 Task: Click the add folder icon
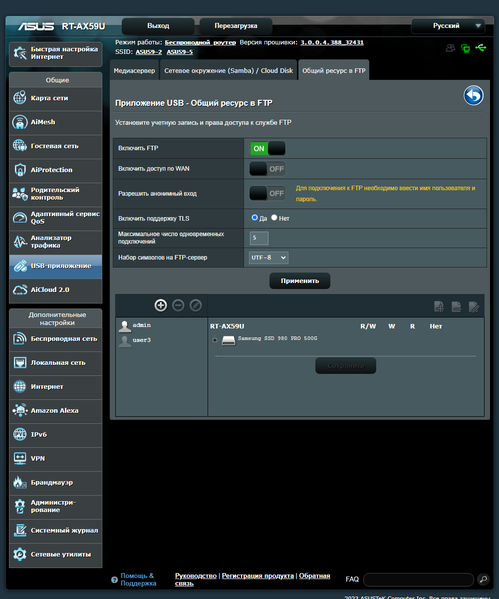tap(439, 306)
